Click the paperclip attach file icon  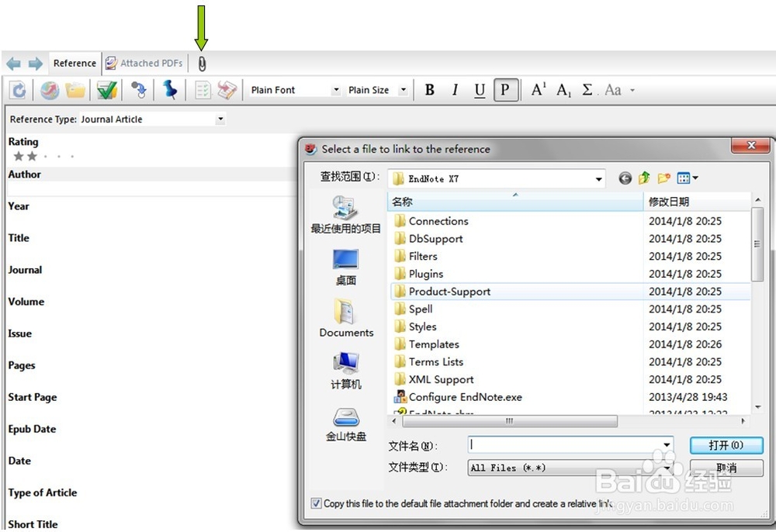point(202,64)
